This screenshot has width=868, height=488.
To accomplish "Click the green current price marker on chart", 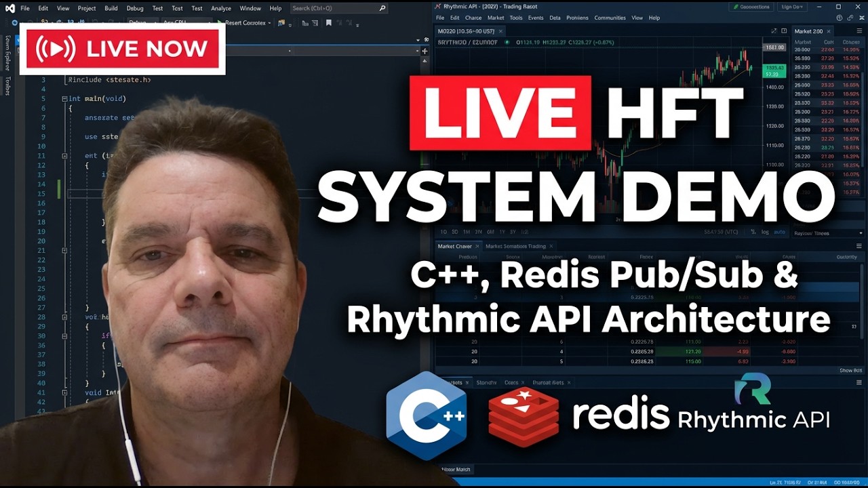I will point(774,70).
